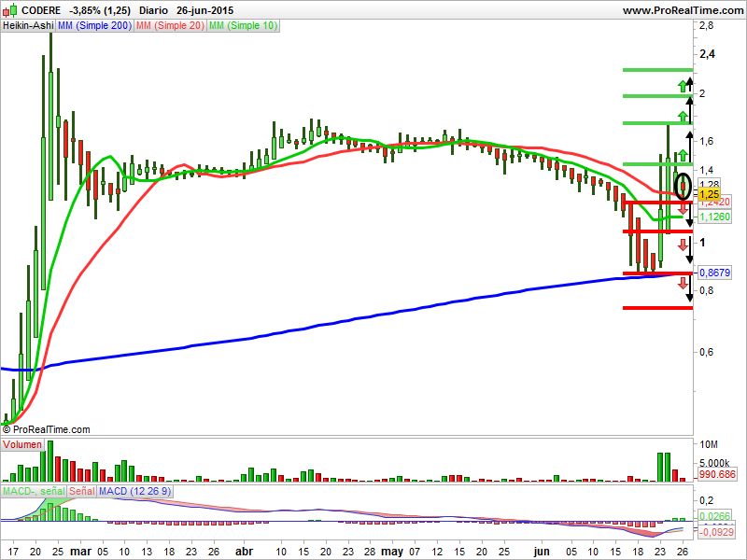Screen dimensions: 747x560
Task: Click the © ProRealTime.com copyright text
Action: 48,429
